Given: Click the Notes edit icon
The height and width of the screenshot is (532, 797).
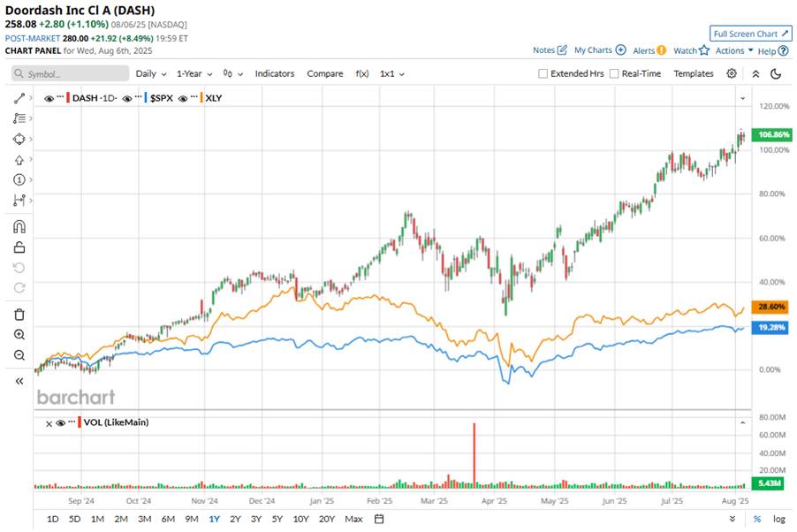Looking at the screenshot, I should point(562,49).
